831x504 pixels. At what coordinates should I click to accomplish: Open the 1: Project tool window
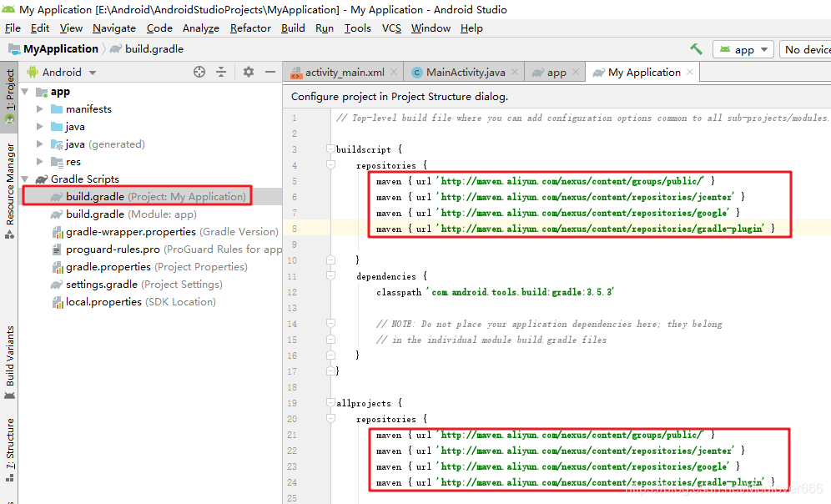click(9, 95)
